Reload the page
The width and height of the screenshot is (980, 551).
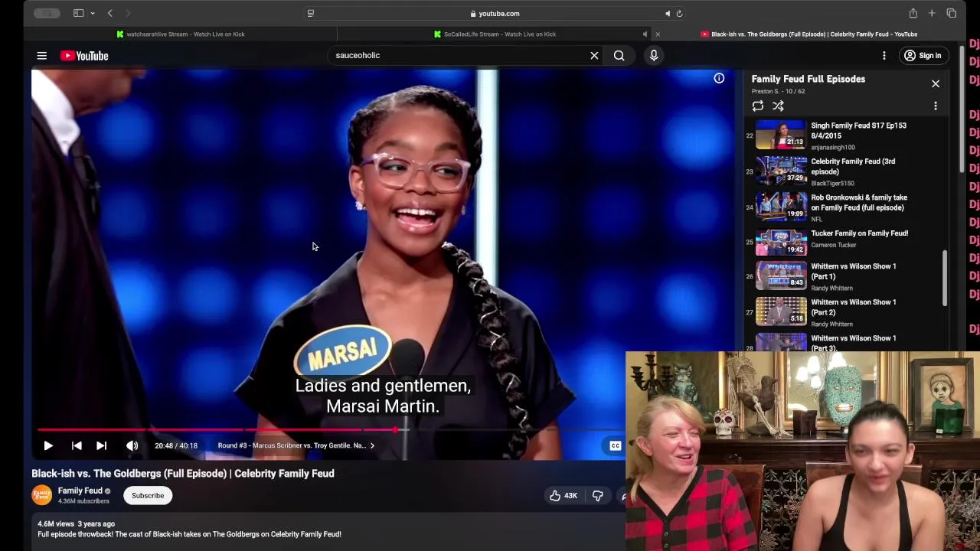pos(679,13)
